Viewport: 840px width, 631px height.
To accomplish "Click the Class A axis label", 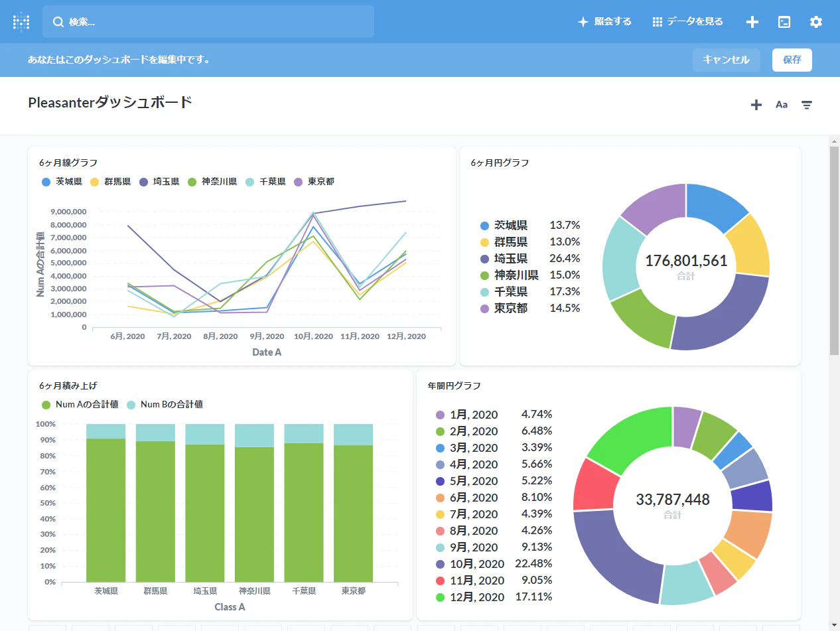I will click(230, 607).
